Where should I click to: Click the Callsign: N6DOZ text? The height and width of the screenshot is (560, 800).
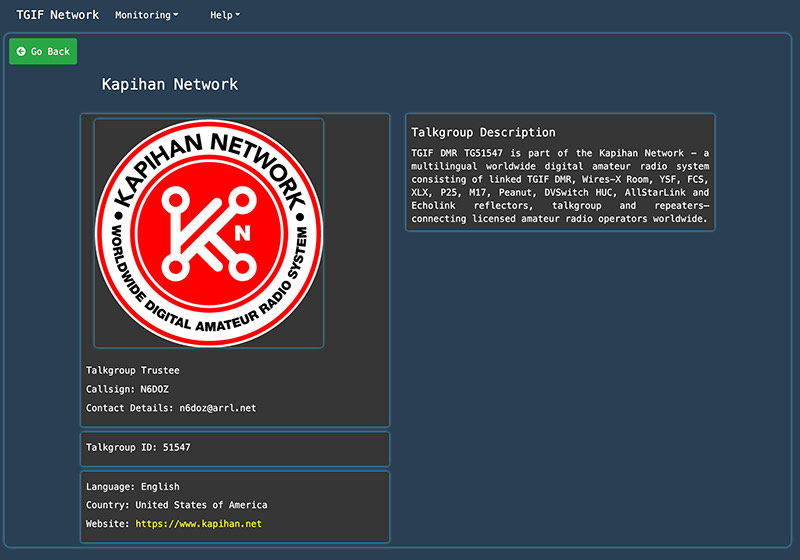127,389
